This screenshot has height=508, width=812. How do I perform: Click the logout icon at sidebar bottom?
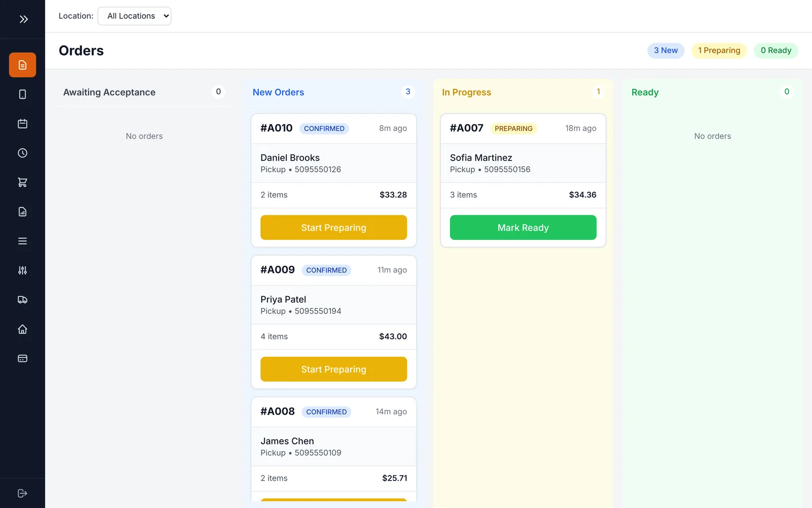click(x=22, y=493)
